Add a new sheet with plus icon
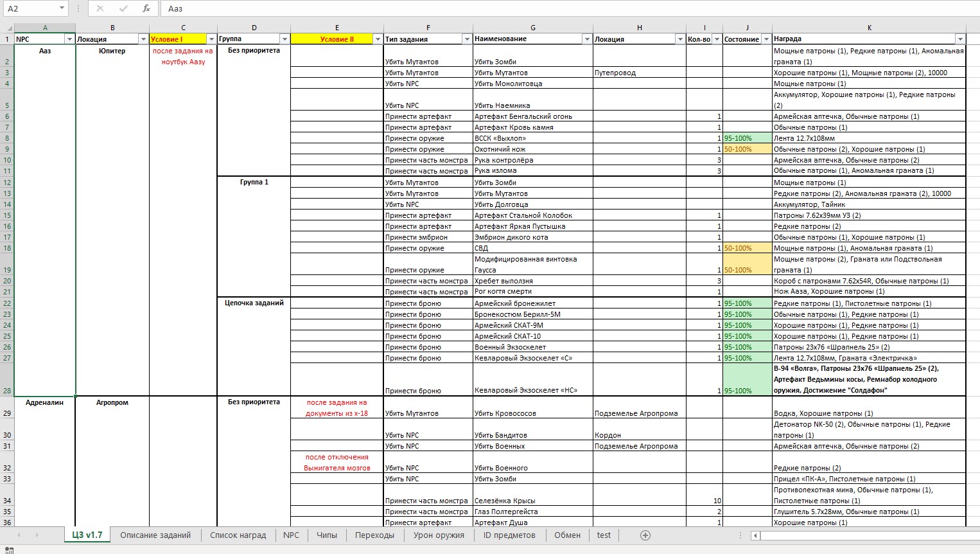Image resolution: width=980 pixels, height=554 pixels. (x=645, y=535)
